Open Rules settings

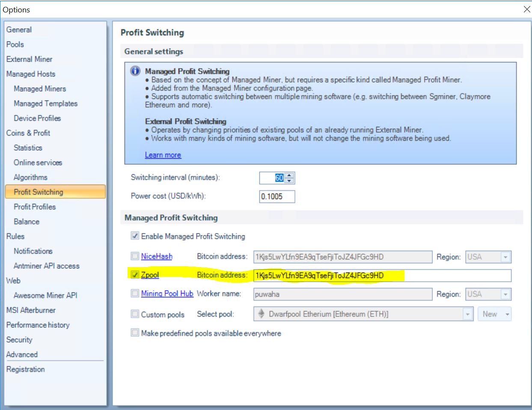(15, 236)
